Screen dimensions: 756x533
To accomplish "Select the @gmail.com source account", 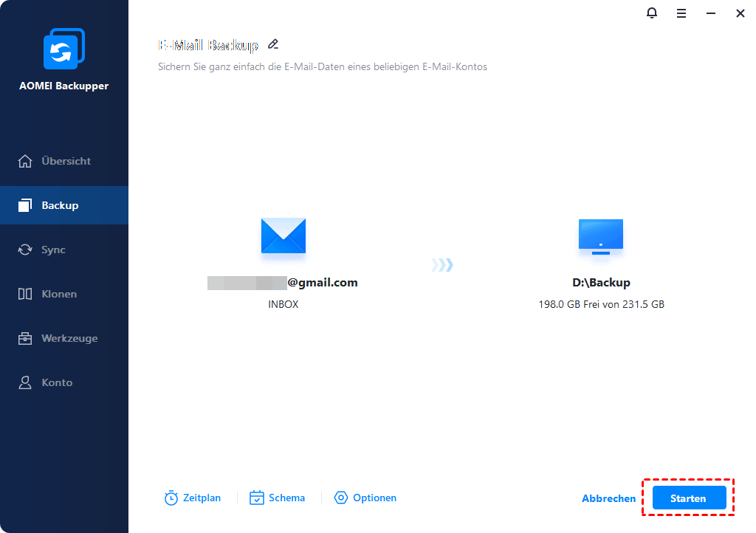I will pos(283,283).
